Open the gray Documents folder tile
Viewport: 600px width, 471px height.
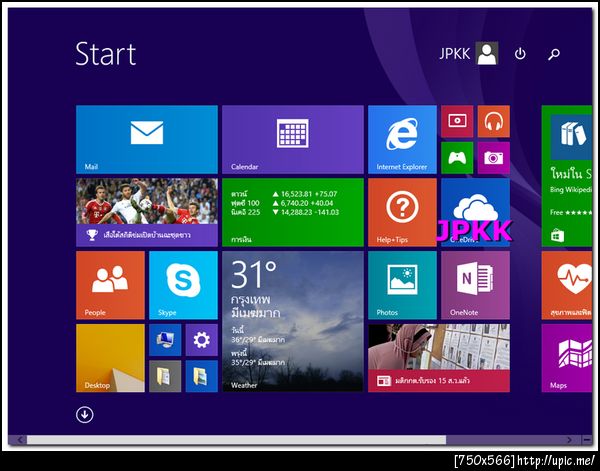click(165, 376)
